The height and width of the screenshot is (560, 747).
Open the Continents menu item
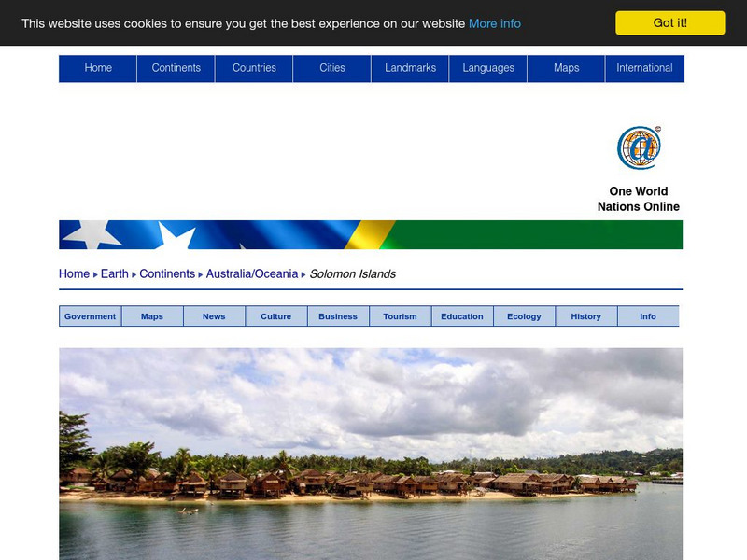pyautogui.click(x=177, y=67)
